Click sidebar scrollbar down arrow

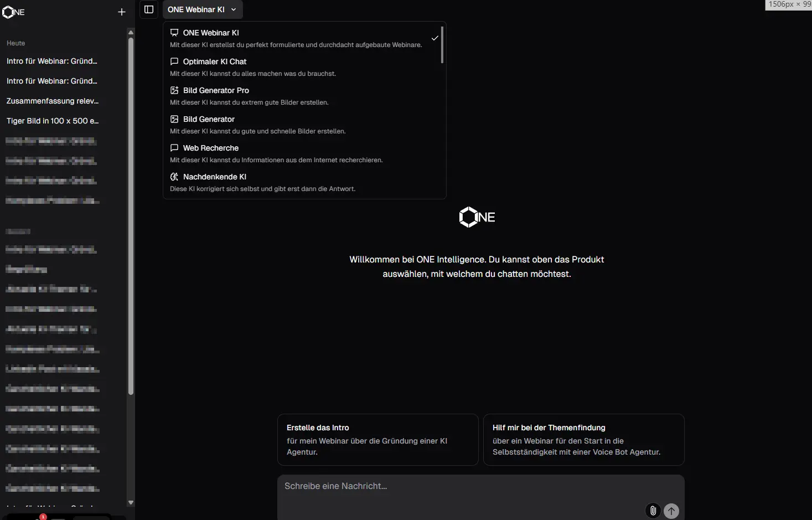[131, 503]
